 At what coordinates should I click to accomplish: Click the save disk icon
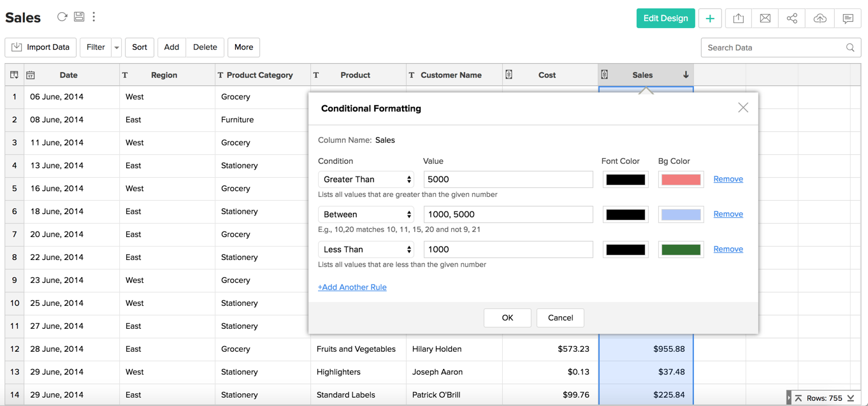79,17
